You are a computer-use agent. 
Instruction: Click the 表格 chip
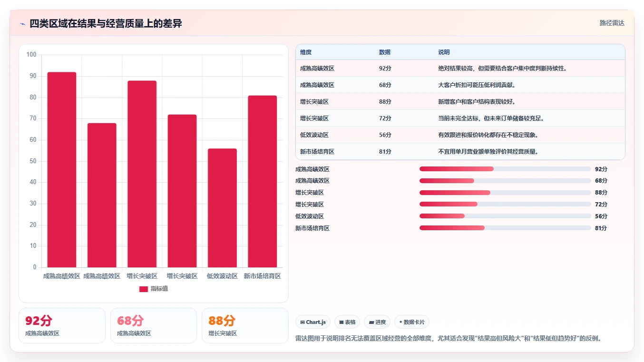[347, 322]
